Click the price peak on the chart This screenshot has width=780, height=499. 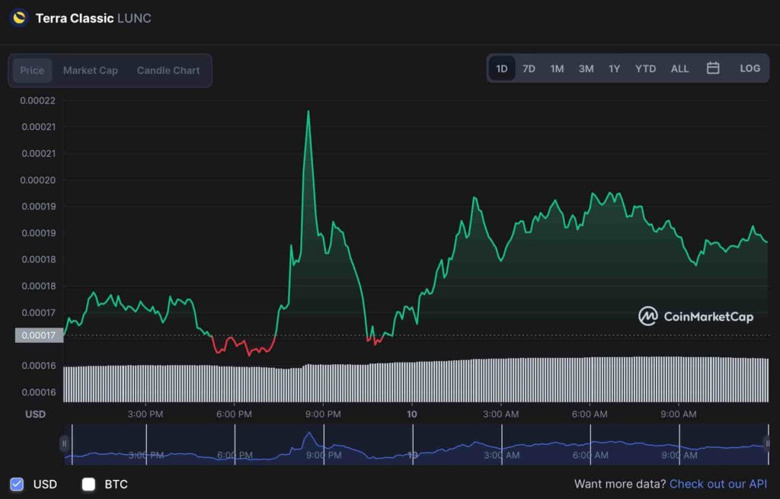[308, 112]
